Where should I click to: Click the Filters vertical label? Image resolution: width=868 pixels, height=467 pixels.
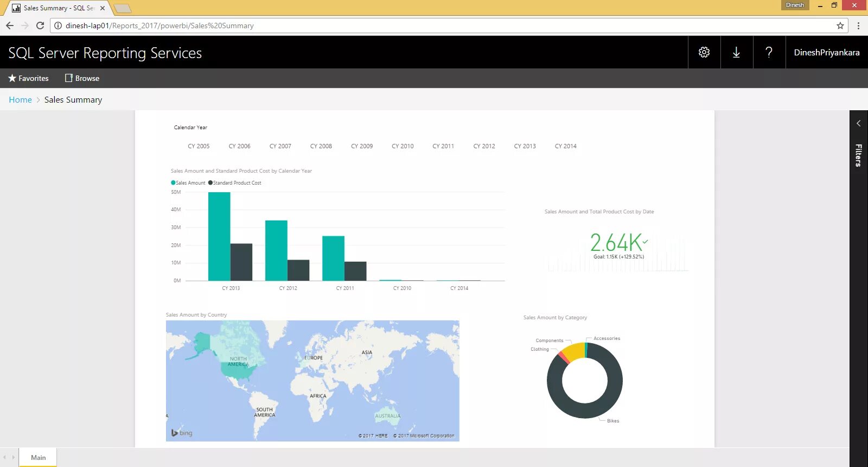coord(859,155)
